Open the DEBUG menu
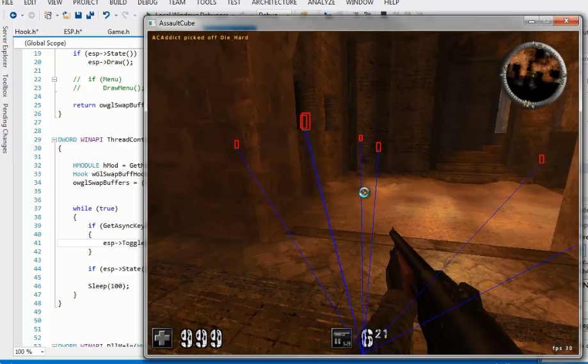 [147, 3]
